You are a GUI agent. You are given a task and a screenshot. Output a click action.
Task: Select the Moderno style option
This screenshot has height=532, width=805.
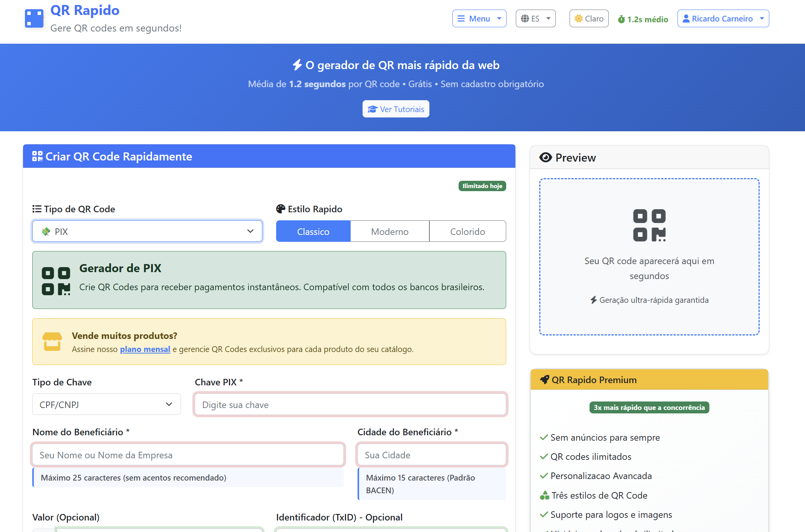pos(389,231)
